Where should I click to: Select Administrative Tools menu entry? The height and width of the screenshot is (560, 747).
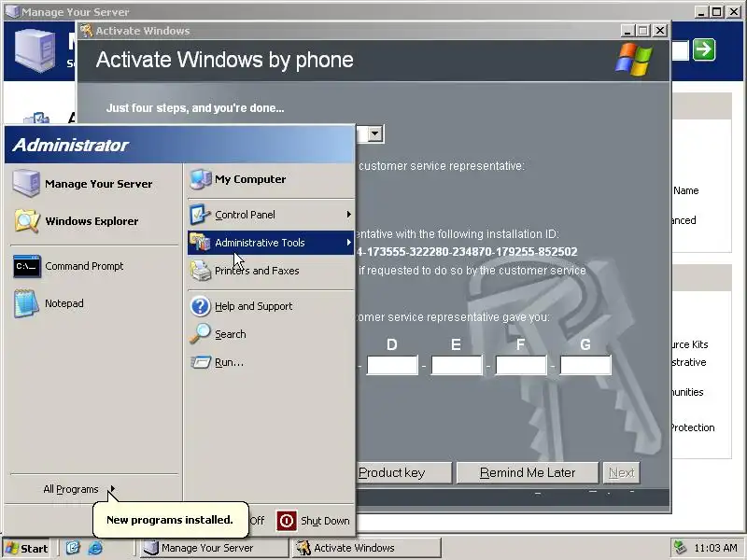271,243
